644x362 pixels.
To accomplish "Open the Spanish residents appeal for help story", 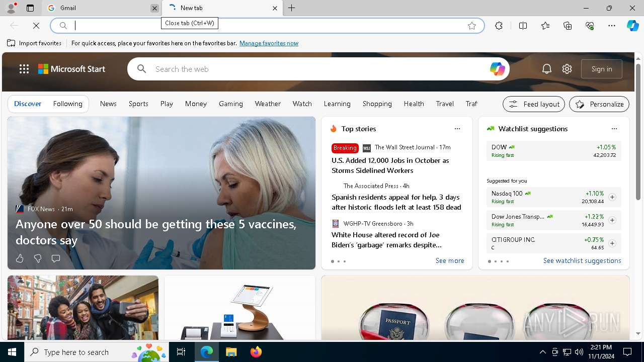I will tap(396, 202).
